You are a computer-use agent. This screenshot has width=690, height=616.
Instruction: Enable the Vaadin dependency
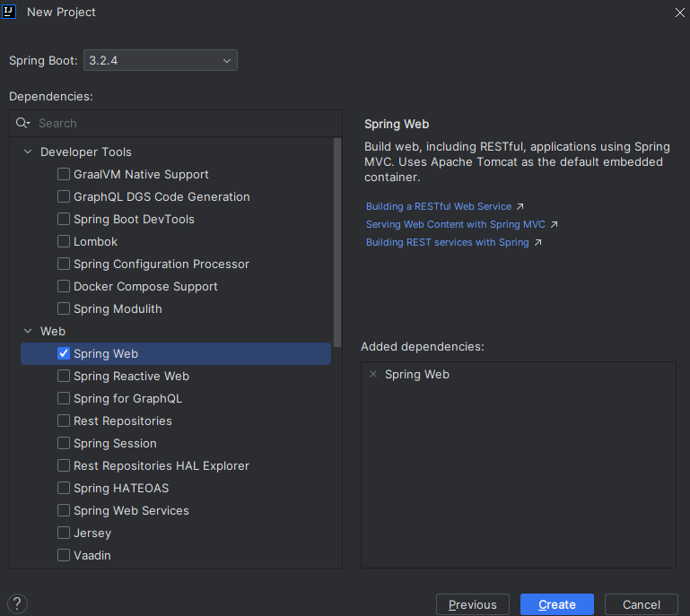tap(64, 555)
